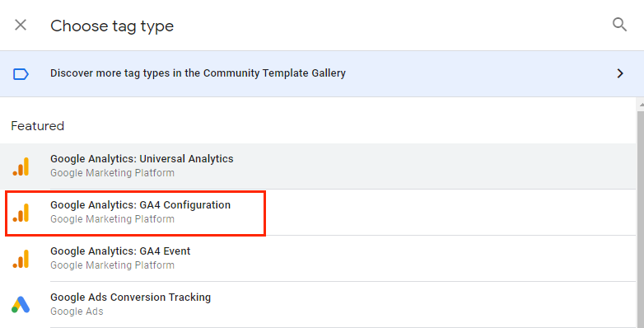Open Community Template Gallery banner text
The width and height of the screenshot is (644, 328).
[198, 73]
